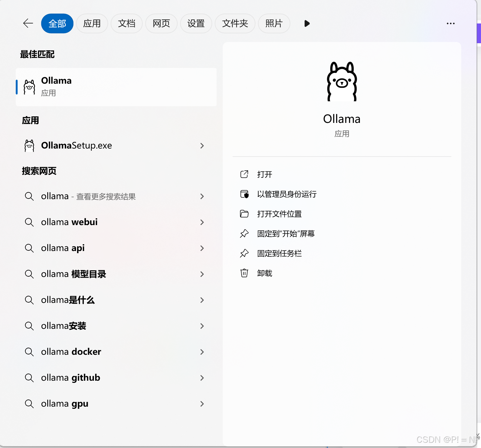Expand chevron for ollama是什么
This screenshot has height=448, width=481.
(202, 300)
